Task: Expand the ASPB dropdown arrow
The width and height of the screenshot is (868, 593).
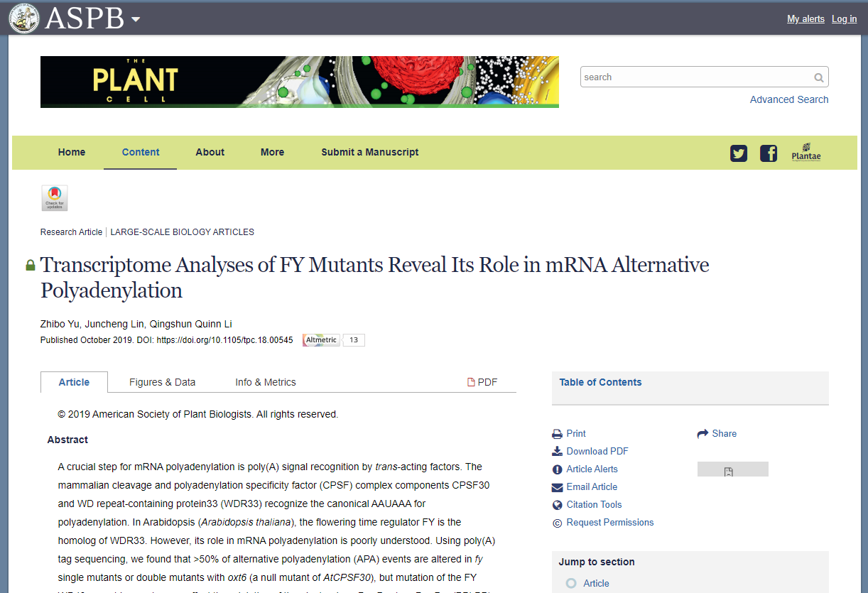Action: point(135,19)
